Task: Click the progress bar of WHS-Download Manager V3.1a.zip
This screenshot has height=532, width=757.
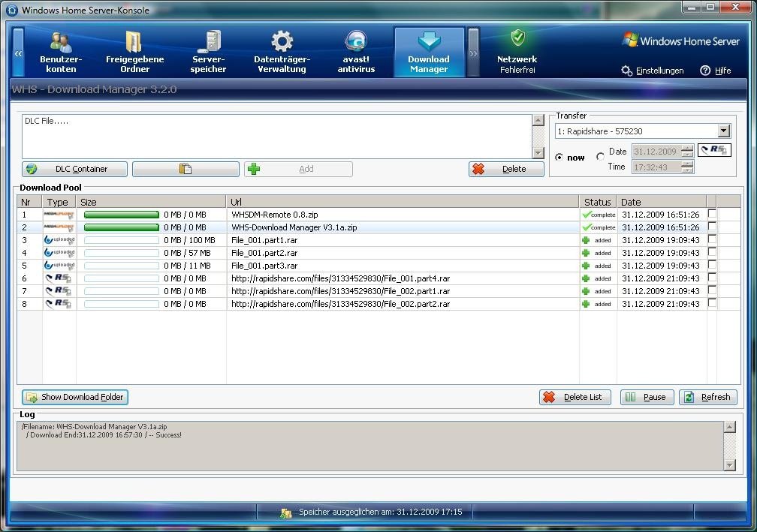Action: point(122,227)
